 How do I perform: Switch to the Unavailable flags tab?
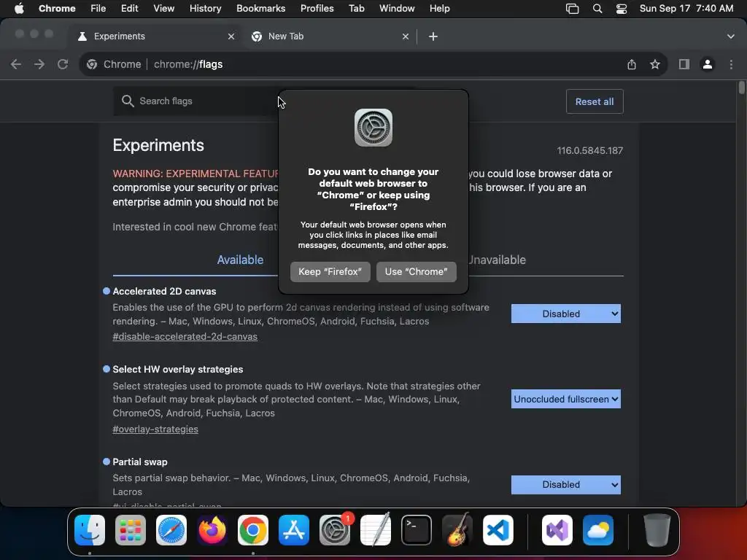496,260
